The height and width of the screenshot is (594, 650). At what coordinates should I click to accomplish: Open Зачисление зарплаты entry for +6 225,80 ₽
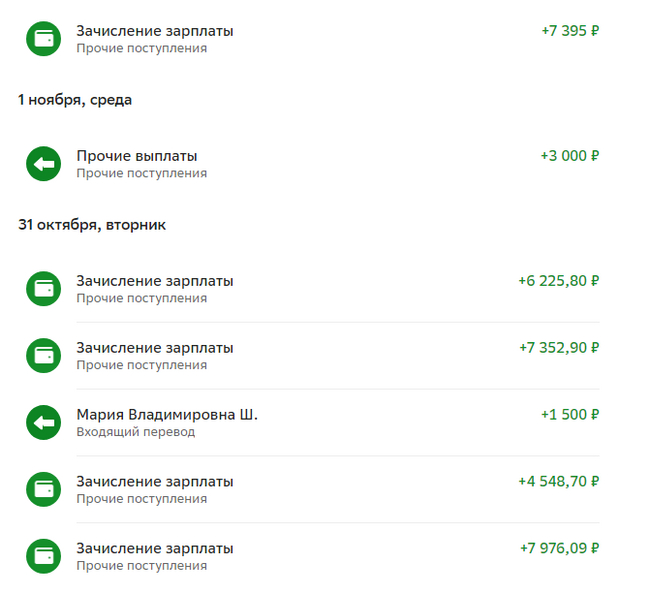pos(155,281)
